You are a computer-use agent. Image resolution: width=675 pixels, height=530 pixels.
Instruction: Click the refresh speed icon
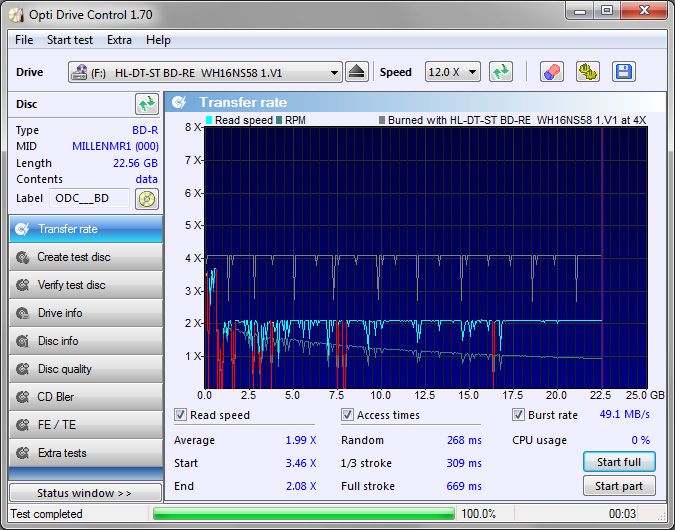pyautogui.click(x=501, y=72)
